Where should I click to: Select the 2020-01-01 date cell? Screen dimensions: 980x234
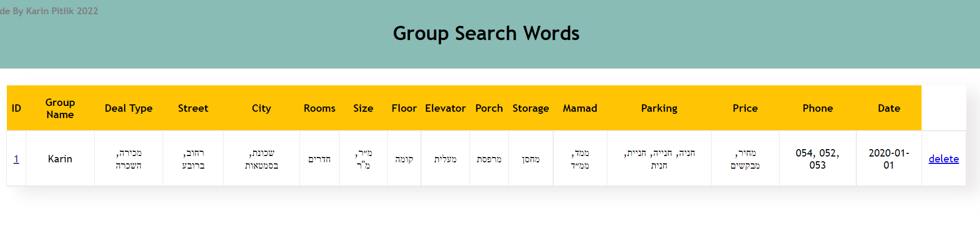coord(889,159)
